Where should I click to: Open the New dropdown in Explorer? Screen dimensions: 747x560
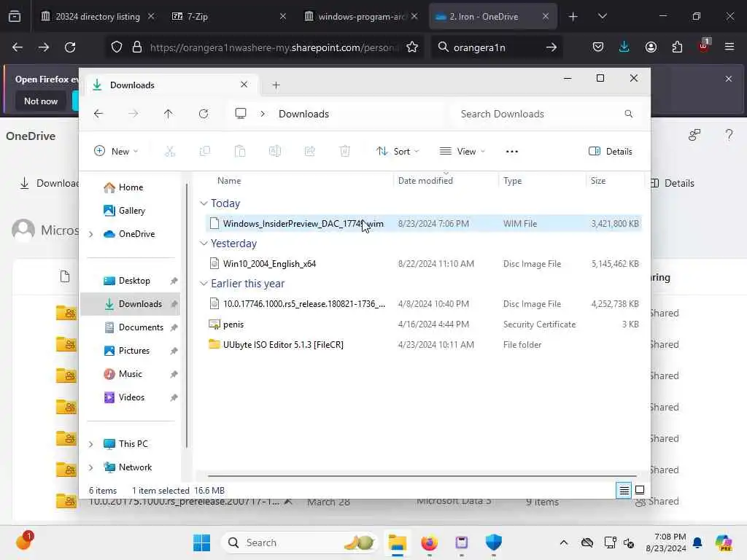(116, 152)
